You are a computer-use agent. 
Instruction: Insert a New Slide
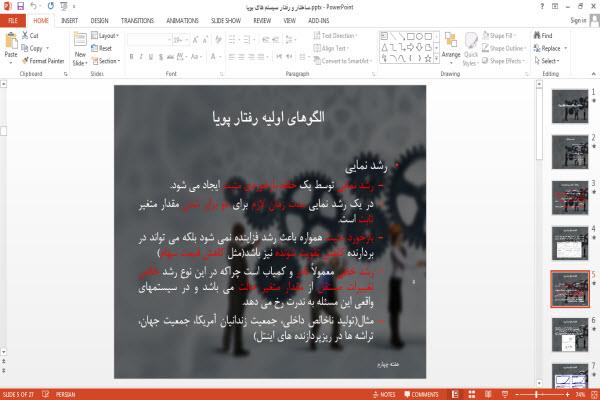[80, 49]
